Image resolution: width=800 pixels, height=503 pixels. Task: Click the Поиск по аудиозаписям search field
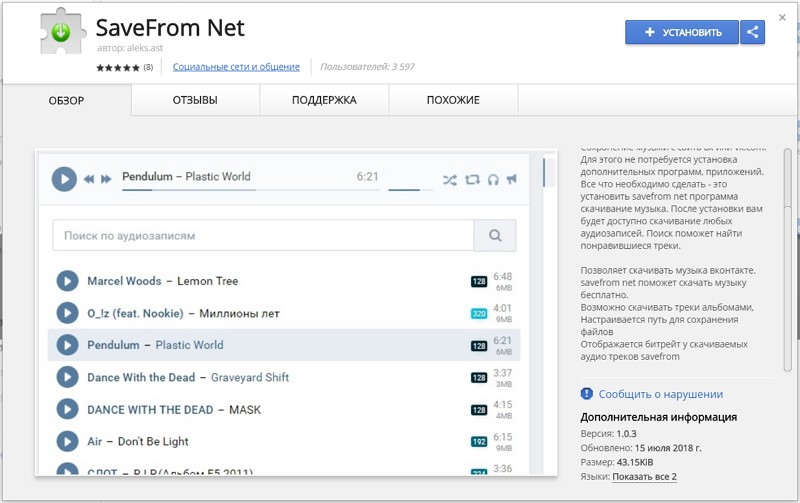263,236
